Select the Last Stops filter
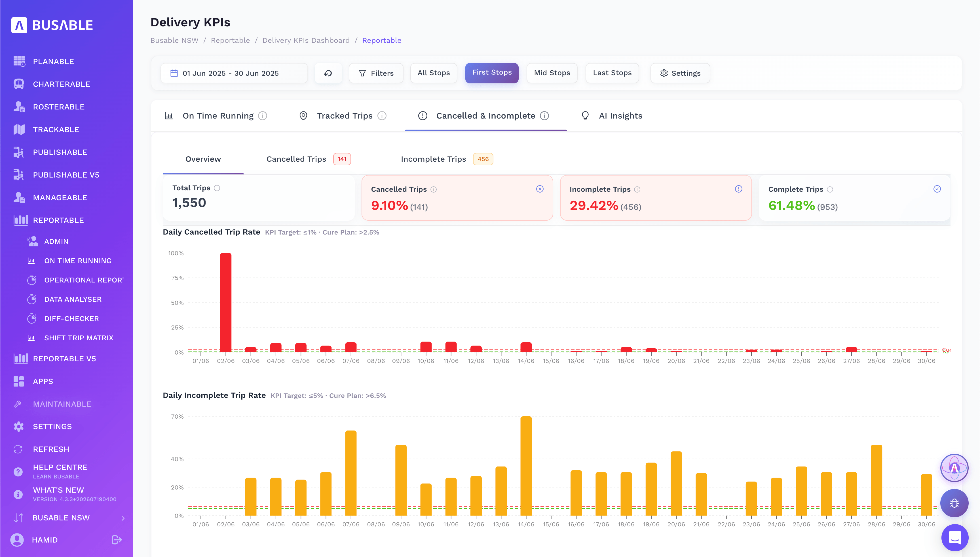 click(x=612, y=73)
